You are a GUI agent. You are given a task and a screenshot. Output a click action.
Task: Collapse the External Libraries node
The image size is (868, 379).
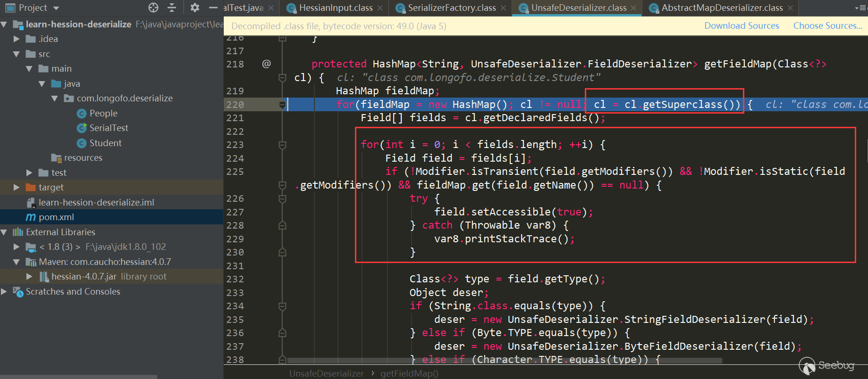[x=4, y=232]
